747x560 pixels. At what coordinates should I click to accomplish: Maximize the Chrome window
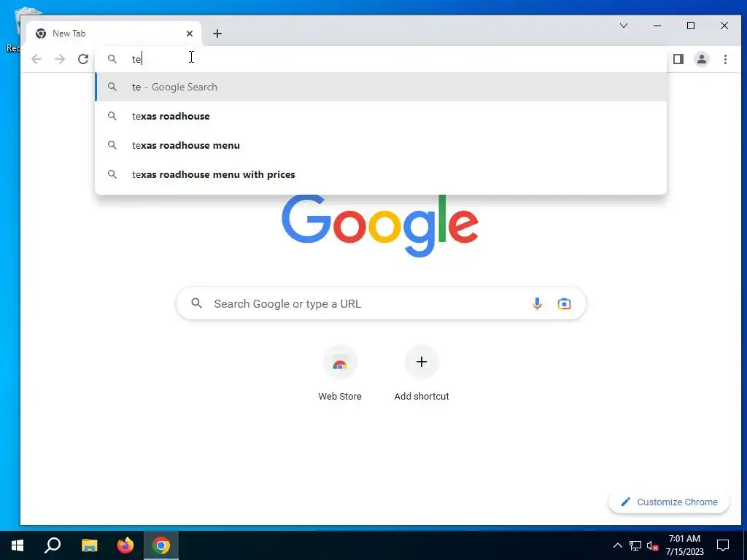click(x=691, y=26)
